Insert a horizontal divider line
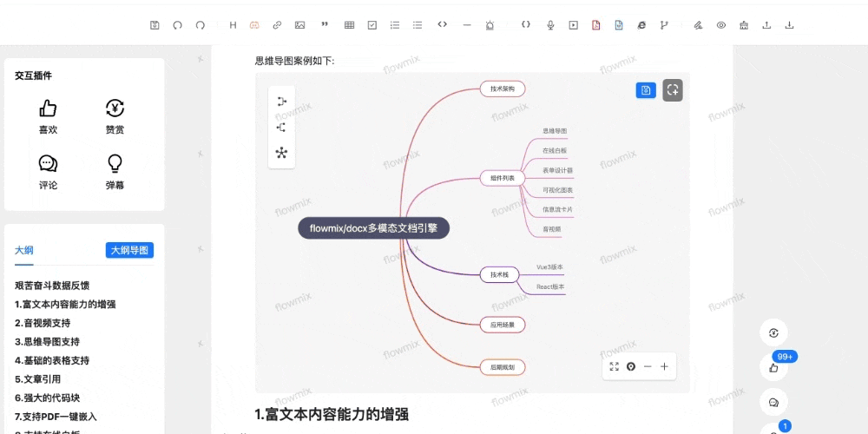The image size is (868, 434). (x=467, y=25)
